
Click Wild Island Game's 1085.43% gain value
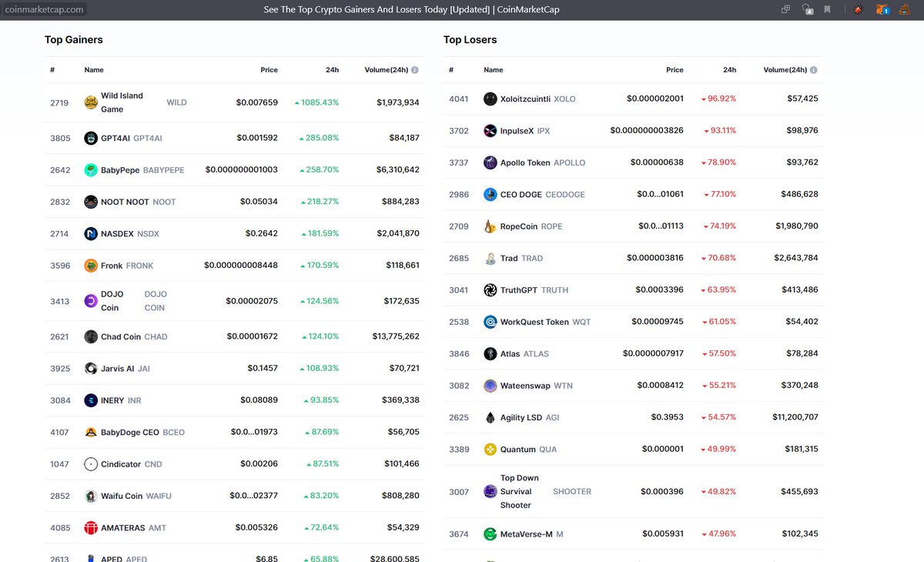(316, 102)
